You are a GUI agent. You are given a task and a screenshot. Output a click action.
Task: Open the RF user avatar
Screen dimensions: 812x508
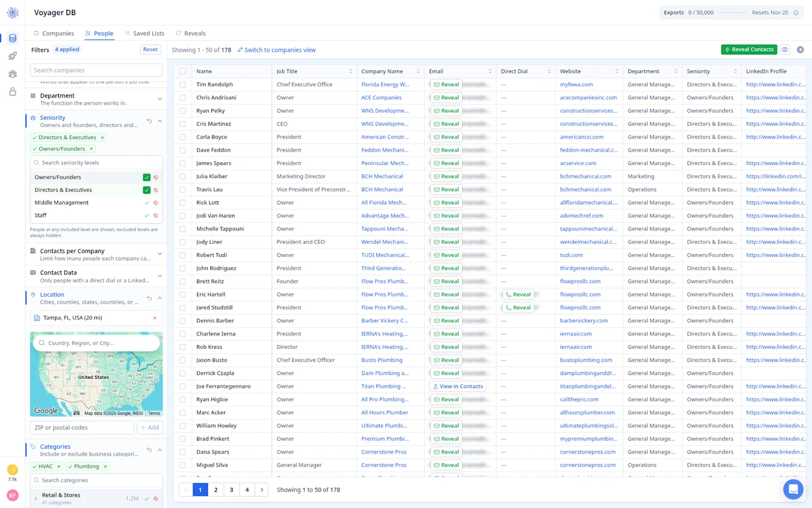point(13,495)
